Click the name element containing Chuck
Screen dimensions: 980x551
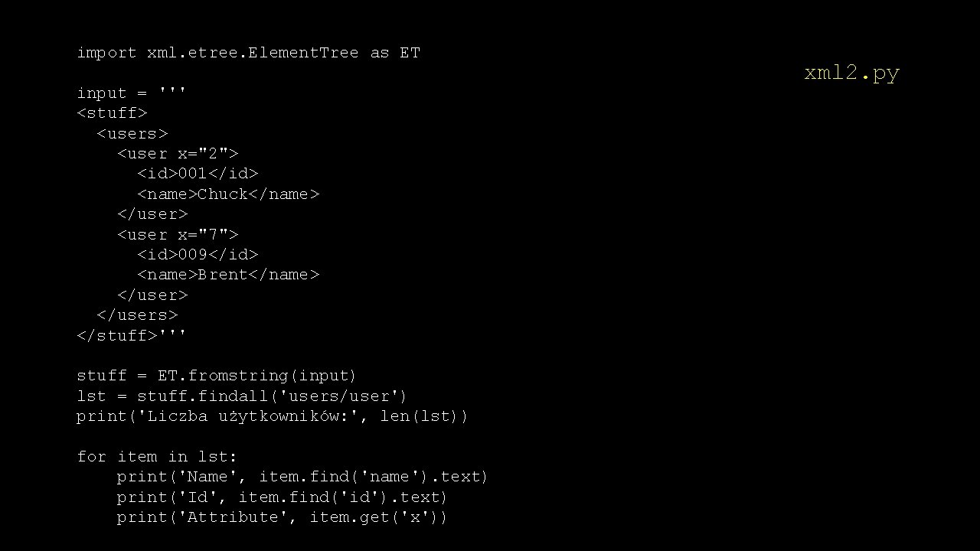tap(228, 194)
